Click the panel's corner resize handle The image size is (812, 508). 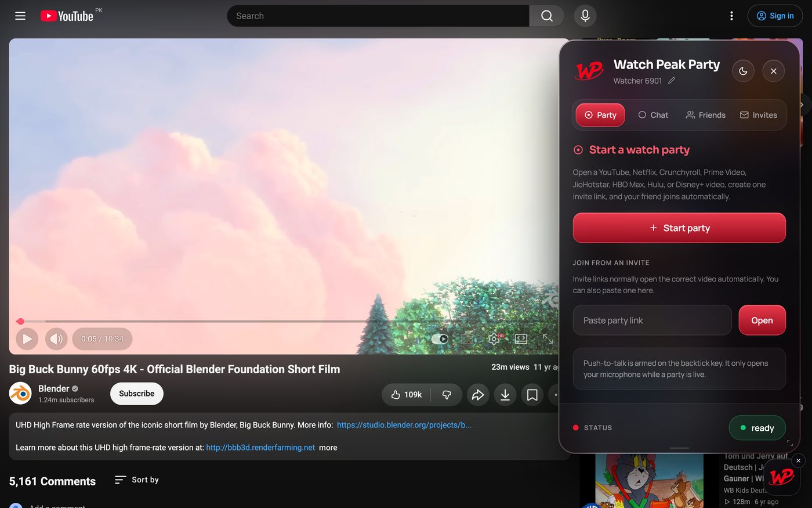coord(789,443)
